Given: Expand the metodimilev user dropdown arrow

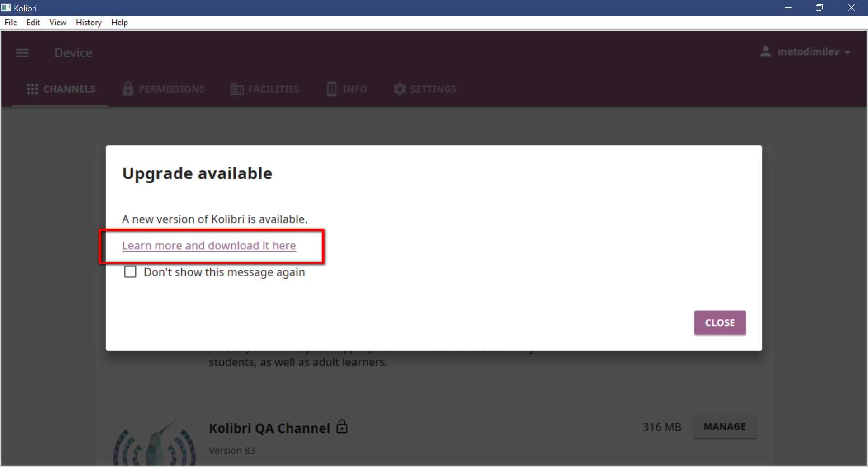Looking at the screenshot, I should tap(848, 52).
